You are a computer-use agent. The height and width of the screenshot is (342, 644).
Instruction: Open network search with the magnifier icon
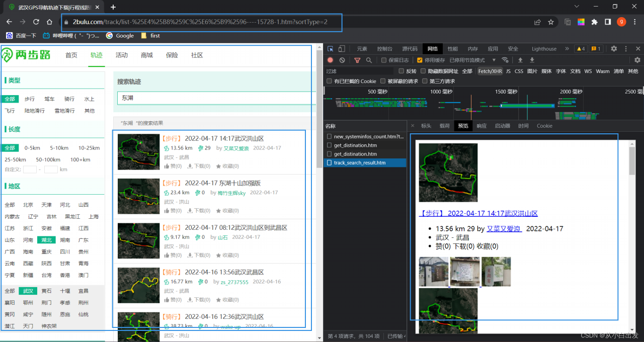coord(369,60)
